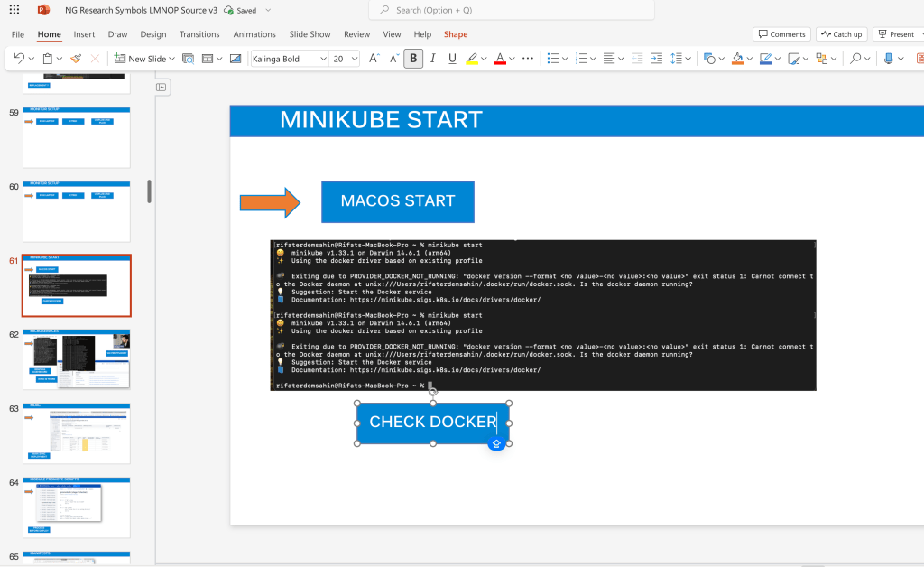Decrease list indent level

tap(637, 59)
